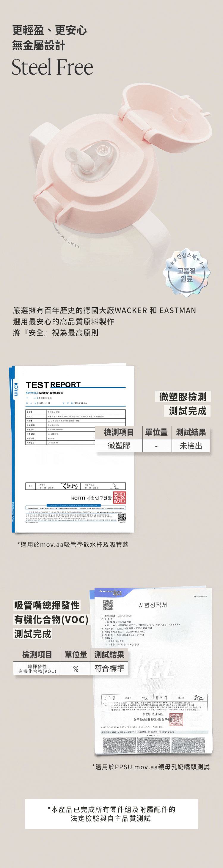Image resolution: width=223 pixels, height=868 pixels.
Task: Select the 更輕盈、更安心 headline
Action: [50, 30]
